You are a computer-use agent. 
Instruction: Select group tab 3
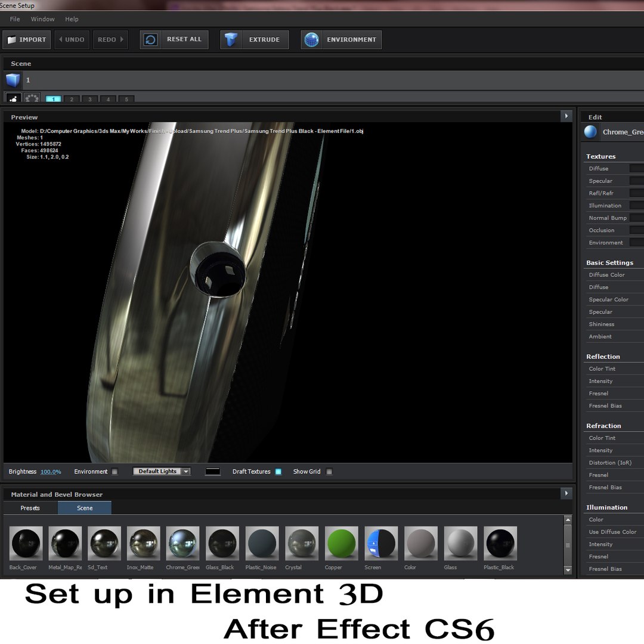click(90, 99)
